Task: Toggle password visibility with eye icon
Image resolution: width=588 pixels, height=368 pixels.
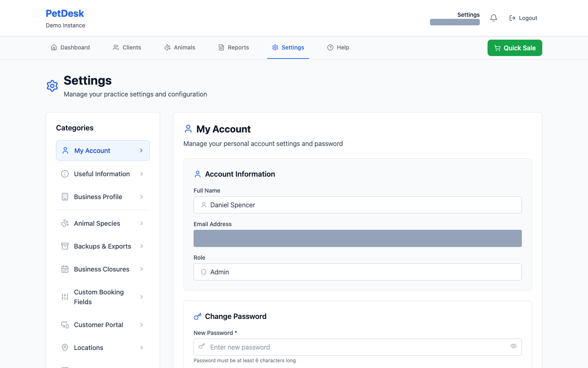Action: tap(514, 346)
